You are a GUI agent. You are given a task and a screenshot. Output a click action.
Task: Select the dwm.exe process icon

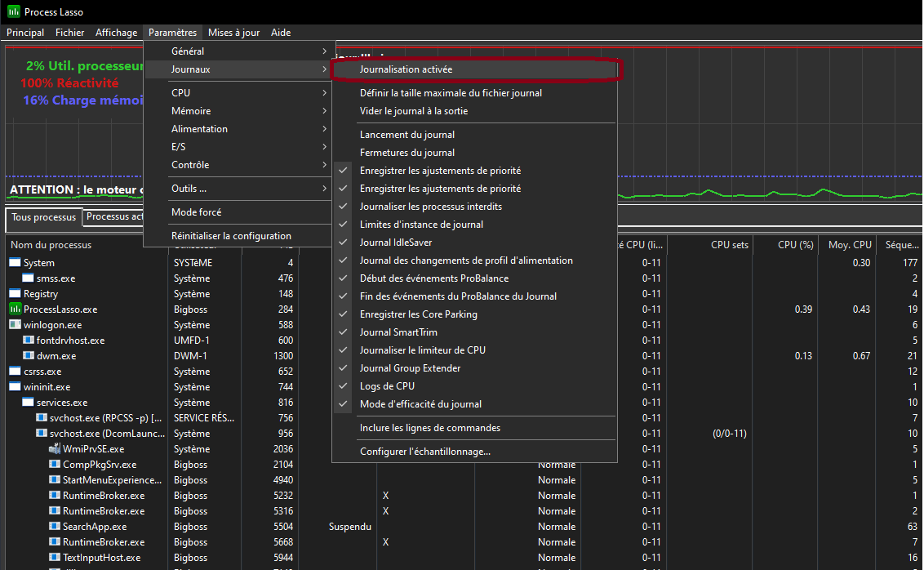28,356
